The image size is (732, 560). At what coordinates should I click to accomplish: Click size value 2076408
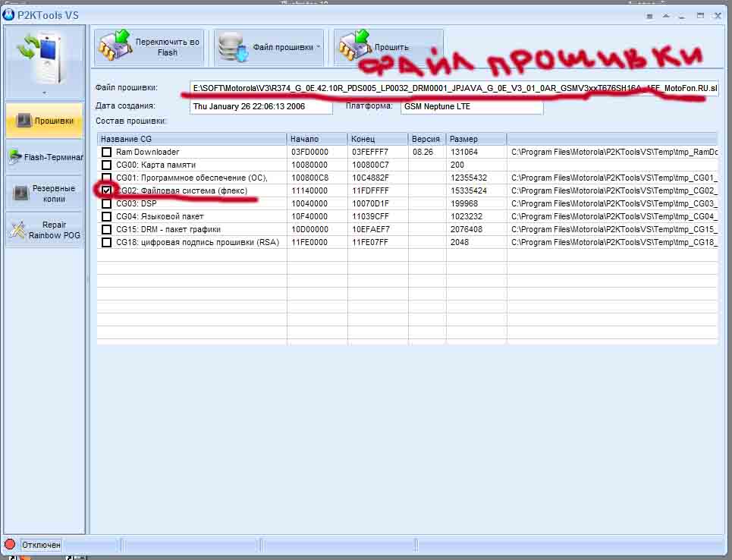coord(467,229)
